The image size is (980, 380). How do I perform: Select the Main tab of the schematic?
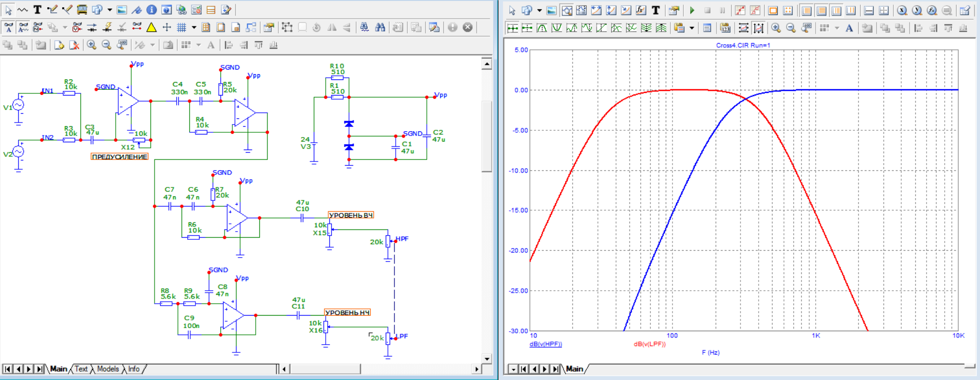59,369
